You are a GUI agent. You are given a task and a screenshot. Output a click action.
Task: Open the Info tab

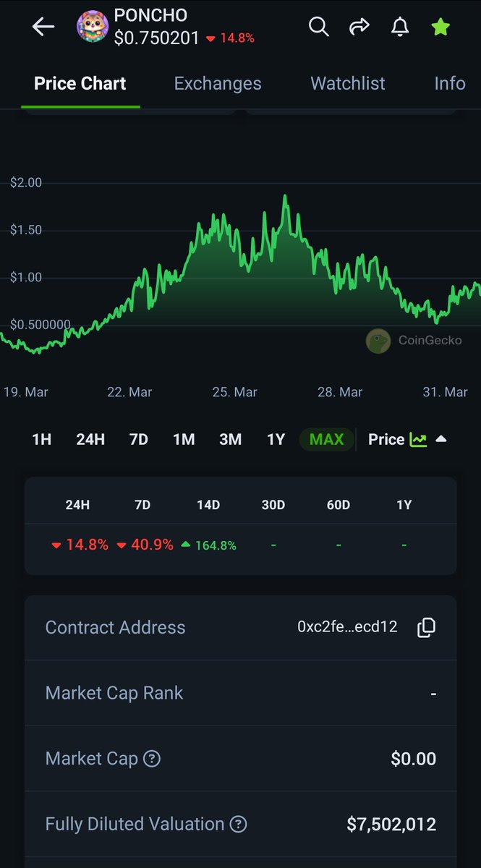tap(449, 84)
